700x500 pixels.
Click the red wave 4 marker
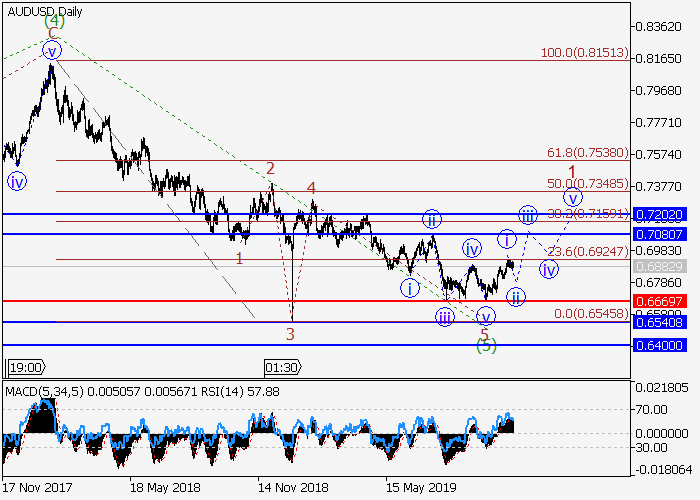coord(311,188)
